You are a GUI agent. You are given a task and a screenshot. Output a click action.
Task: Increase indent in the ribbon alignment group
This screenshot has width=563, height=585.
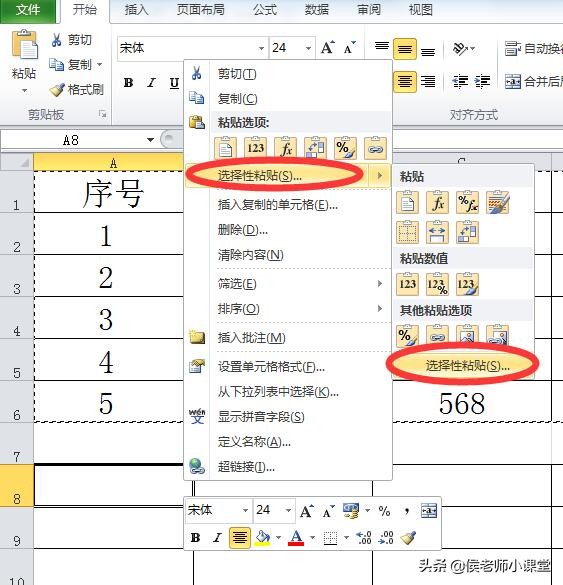tap(482, 81)
